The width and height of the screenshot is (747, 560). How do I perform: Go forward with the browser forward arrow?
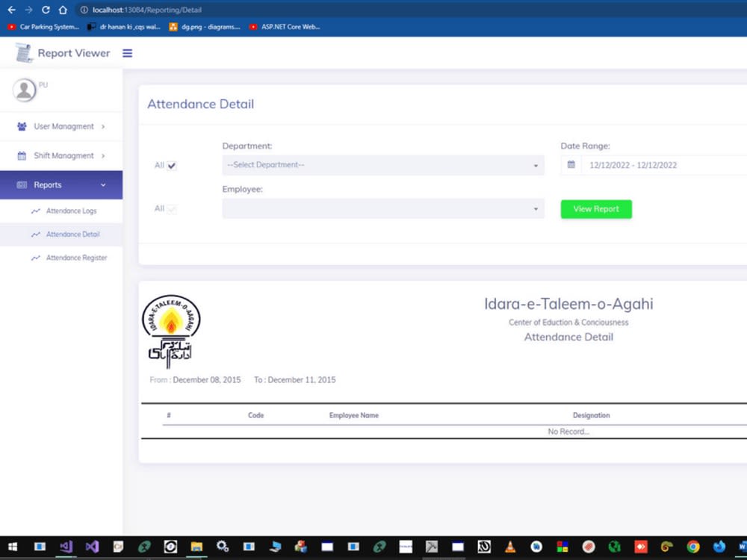[x=28, y=10]
